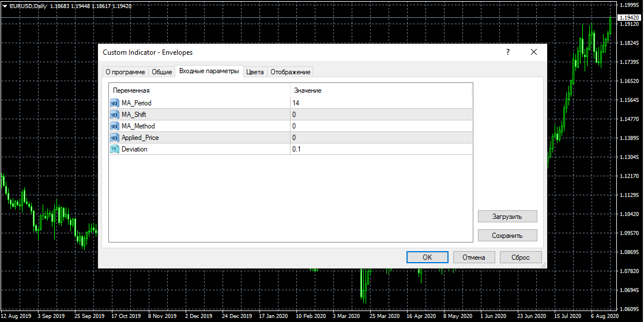Click the MA_Period integer variable icon

(x=114, y=103)
